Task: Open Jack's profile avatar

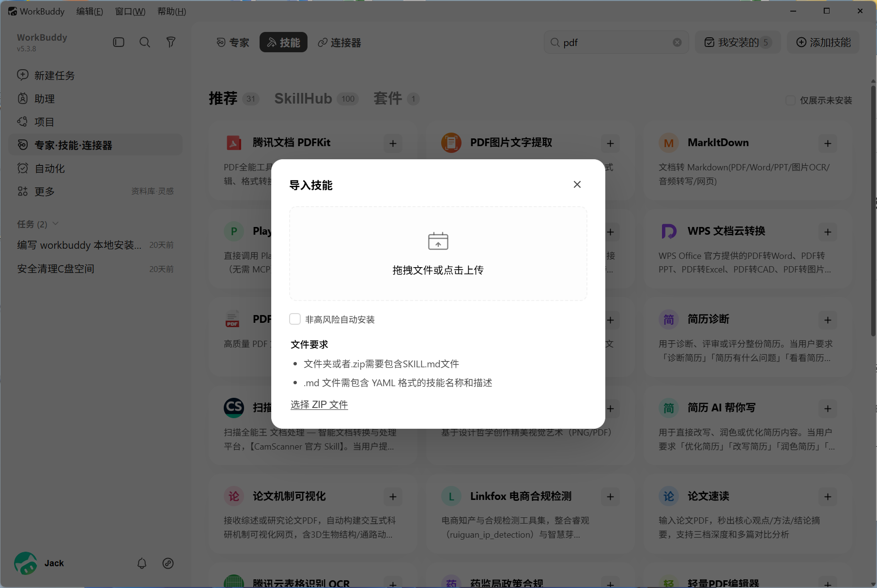Action: pyautogui.click(x=26, y=563)
